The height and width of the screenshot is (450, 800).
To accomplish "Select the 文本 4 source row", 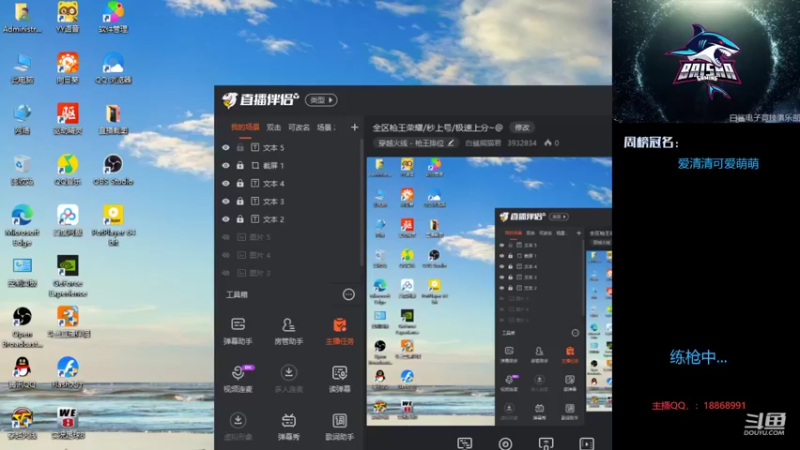I will coord(288,183).
